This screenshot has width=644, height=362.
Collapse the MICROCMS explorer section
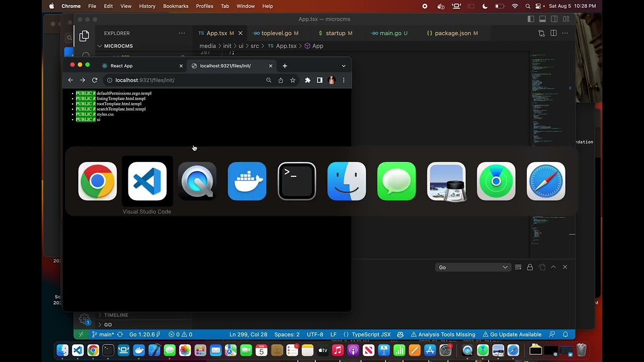pos(118,46)
